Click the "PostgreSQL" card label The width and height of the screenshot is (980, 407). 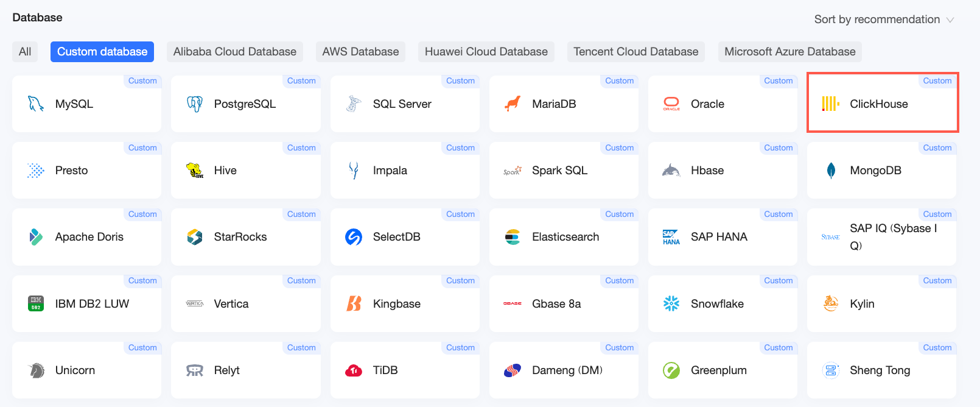pos(245,104)
